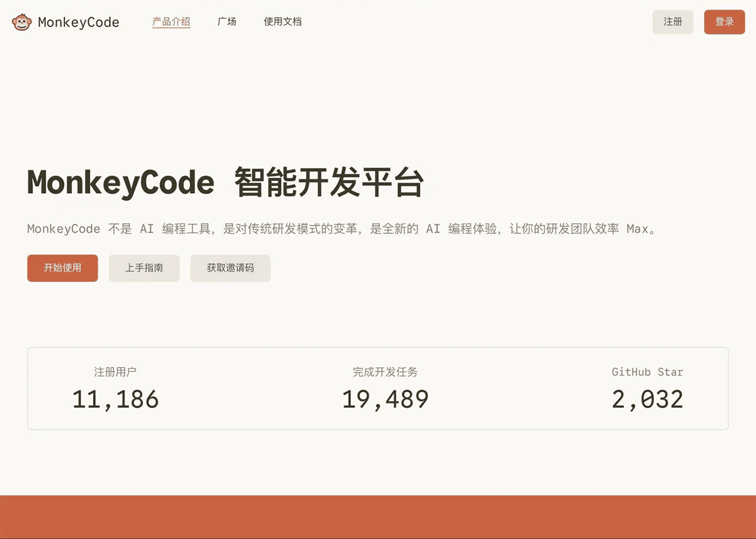Click the orange 登录 login button
The width and height of the screenshot is (756, 539).
coord(724,21)
